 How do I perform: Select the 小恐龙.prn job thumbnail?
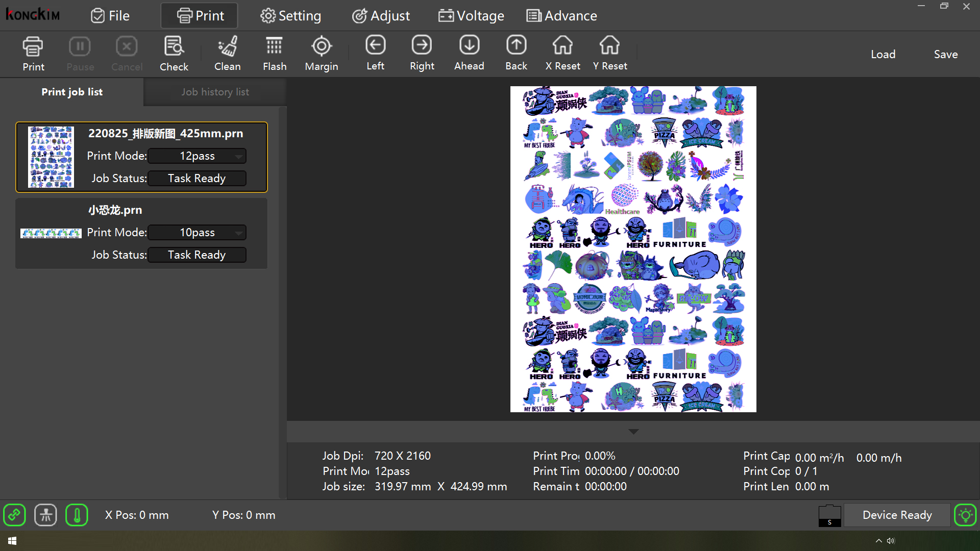click(x=51, y=233)
